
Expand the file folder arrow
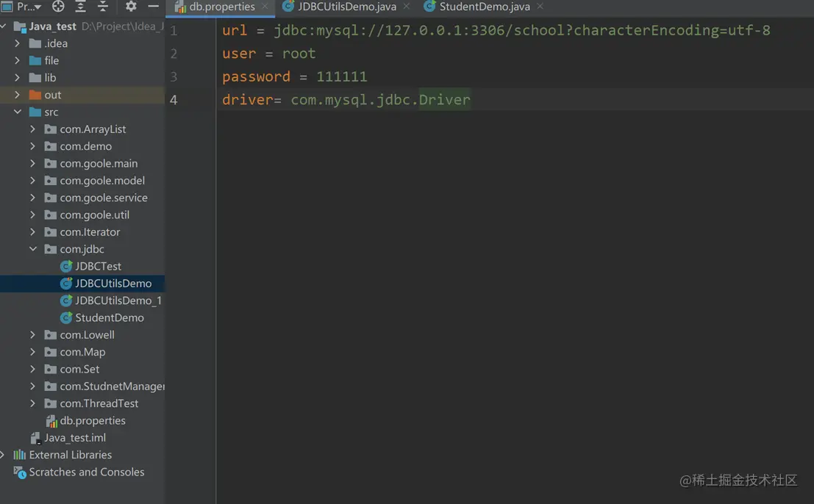[x=17, y=60]
